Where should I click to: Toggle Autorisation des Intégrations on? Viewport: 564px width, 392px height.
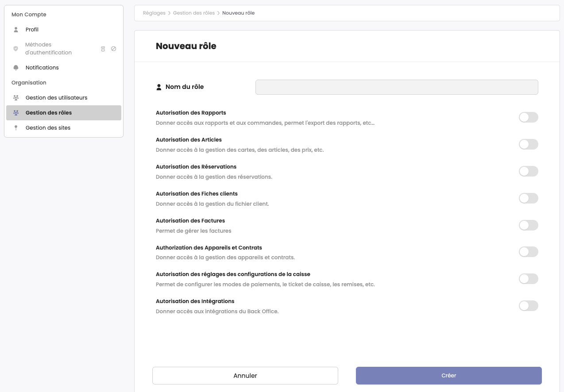529,306
